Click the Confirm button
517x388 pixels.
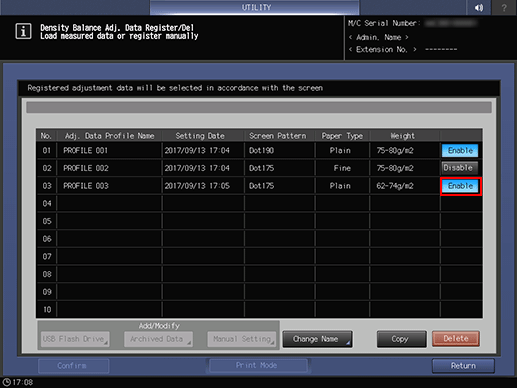pyautogui.click(x=73, y=366)
